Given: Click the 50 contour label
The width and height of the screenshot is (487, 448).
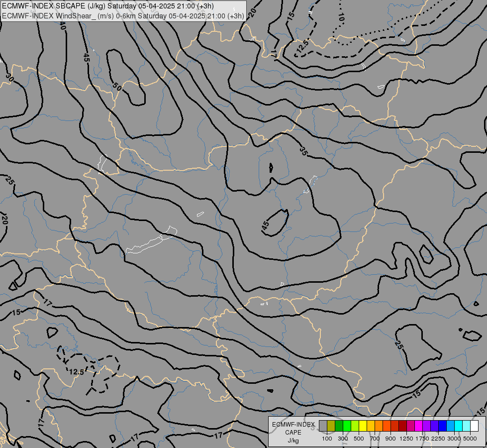Looking at the screenshot, I should coord(117,87).
